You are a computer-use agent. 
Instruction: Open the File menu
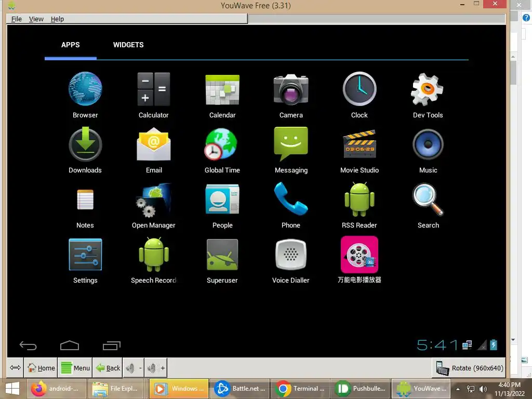(x=16, y=19)
